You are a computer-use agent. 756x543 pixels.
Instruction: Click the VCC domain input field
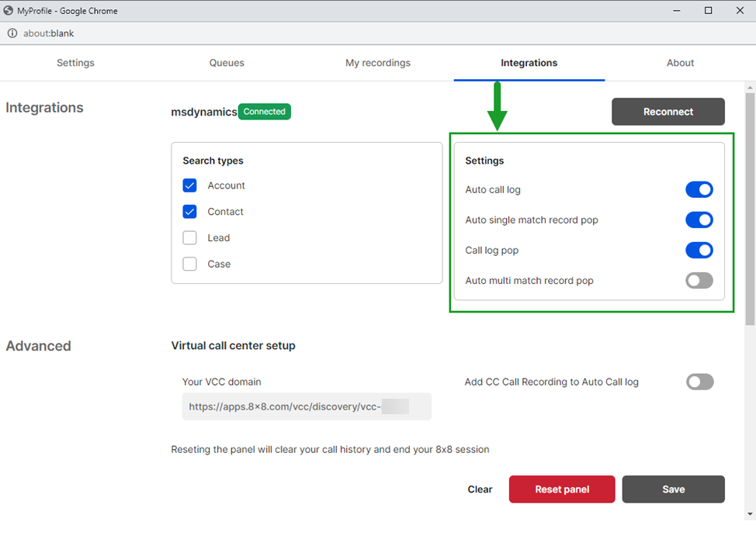(x=307, y=406)
